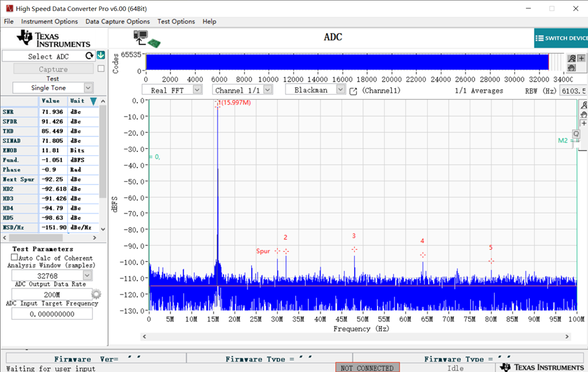Viewport: 588px width, 372px height.
Task: Open the Channel 1/1 dropdown
Action: pos(267,90)
